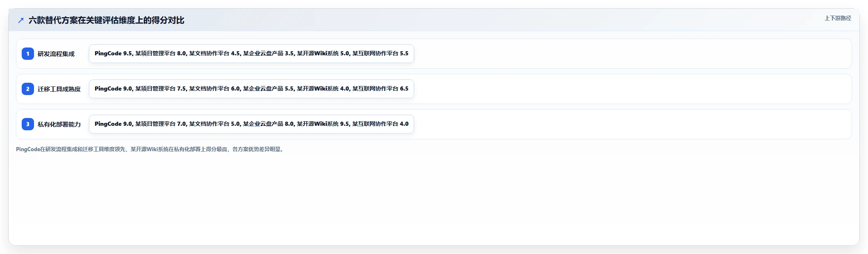Click the number 1 badge for 研发流程集成
The width and height of the screenshot is (868, 254).
point(28,54)
